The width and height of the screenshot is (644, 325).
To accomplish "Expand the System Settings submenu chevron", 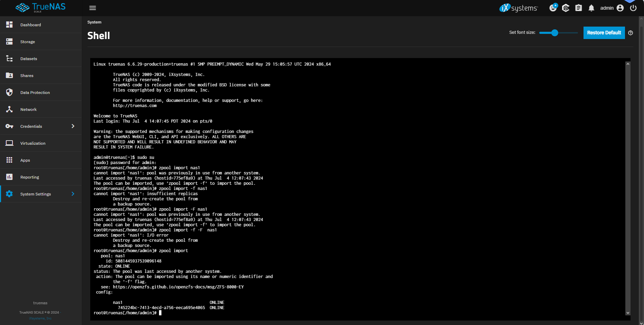I will coord(73,194).
